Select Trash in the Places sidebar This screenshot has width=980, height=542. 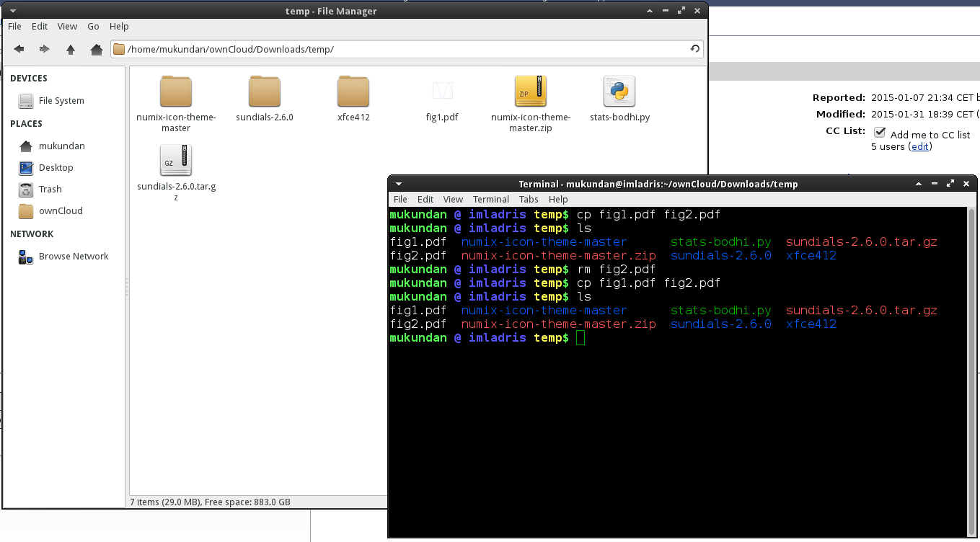point(50,190)
